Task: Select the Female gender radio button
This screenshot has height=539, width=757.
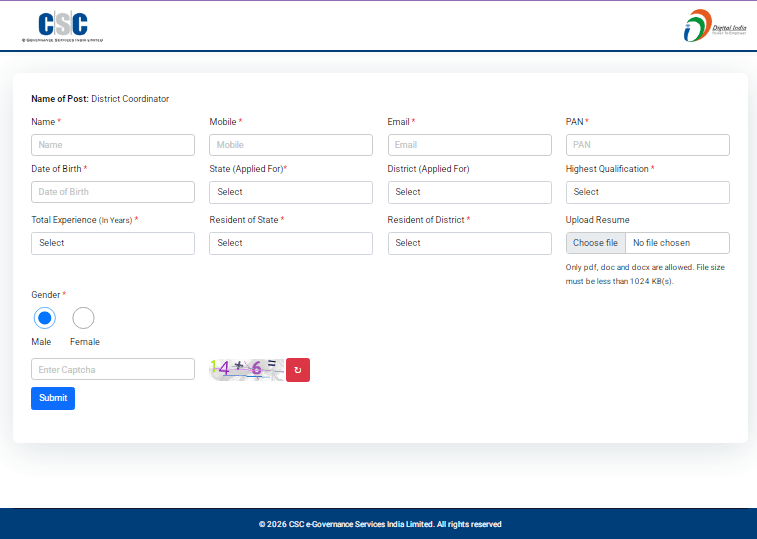Action: click(x=84, y=318)
